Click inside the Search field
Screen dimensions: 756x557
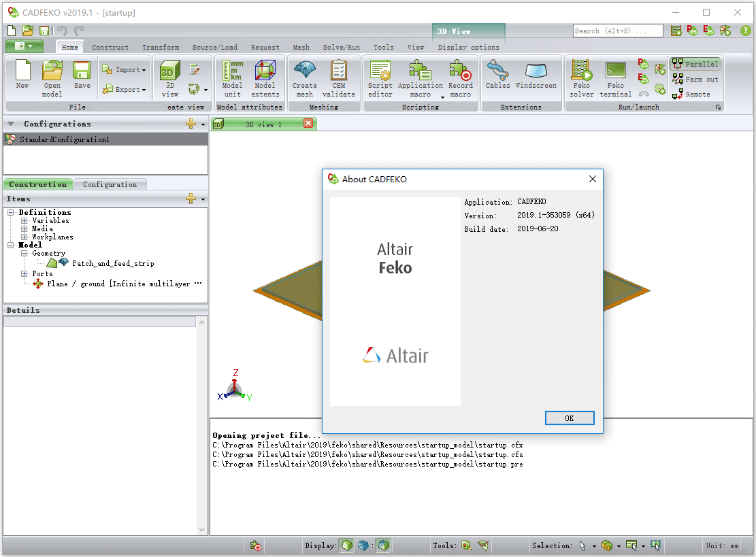pos(617,30)
